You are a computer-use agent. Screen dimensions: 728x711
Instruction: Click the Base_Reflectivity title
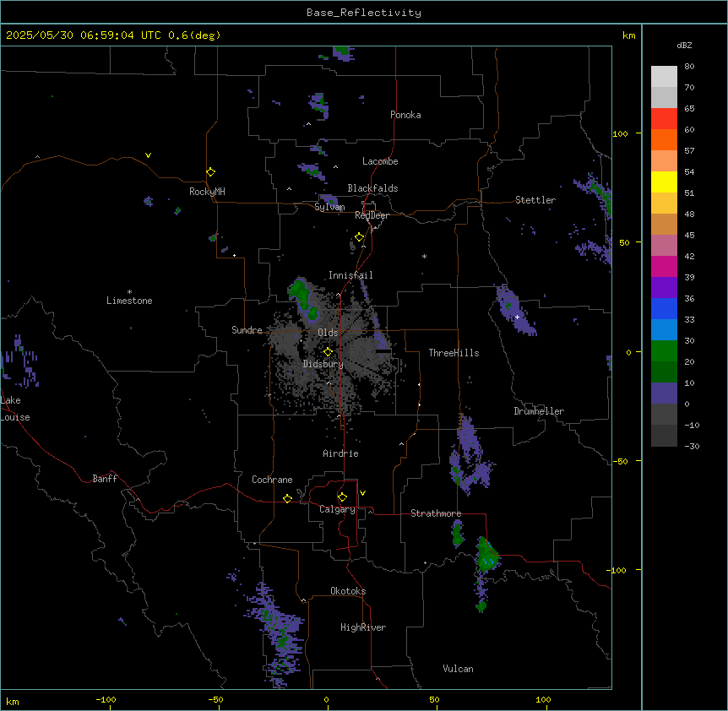pos(364,13)
